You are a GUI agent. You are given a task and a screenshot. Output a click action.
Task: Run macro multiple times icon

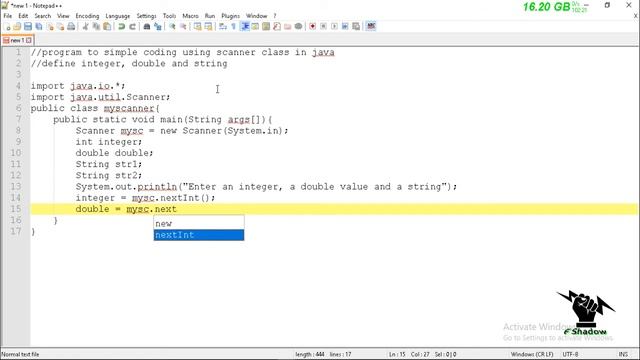[x=345, y=27]
